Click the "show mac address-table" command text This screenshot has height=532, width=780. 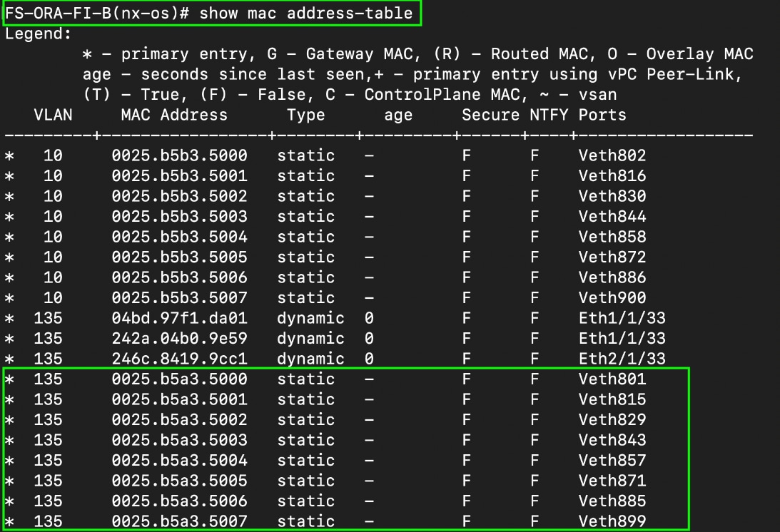click(305, 13)
